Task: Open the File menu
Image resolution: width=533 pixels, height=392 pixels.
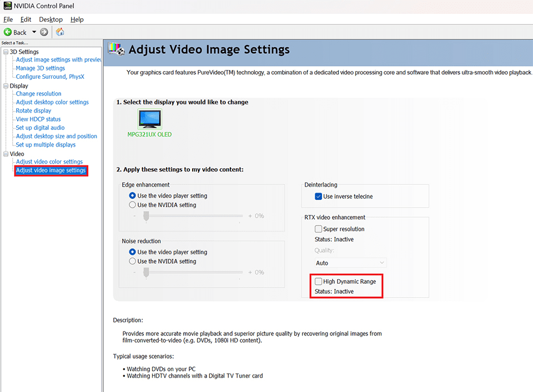Action: click(x=8, y=19)
